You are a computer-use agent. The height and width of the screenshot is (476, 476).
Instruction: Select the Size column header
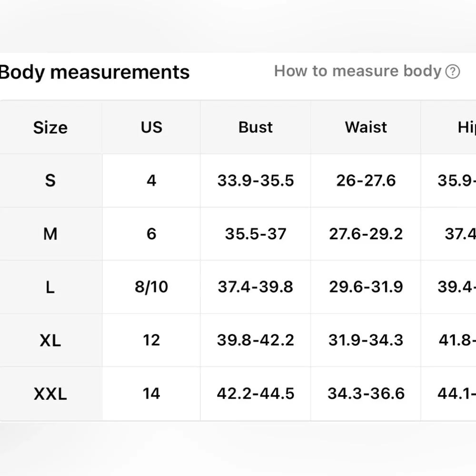click(50, 128)
